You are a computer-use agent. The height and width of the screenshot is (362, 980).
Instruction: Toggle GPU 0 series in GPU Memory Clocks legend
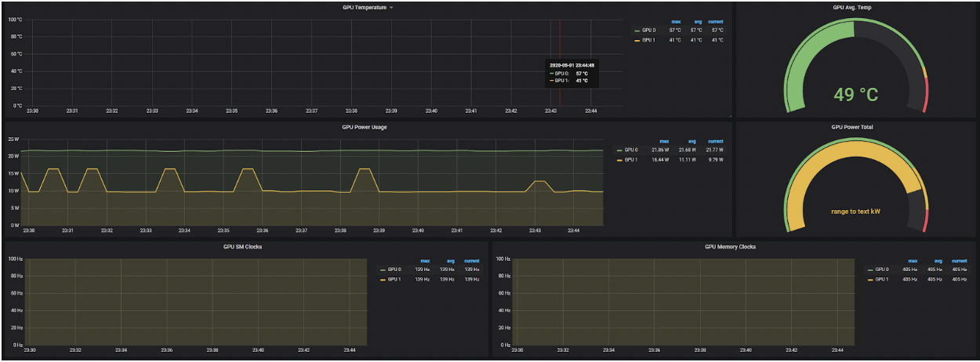click(882, 269)
